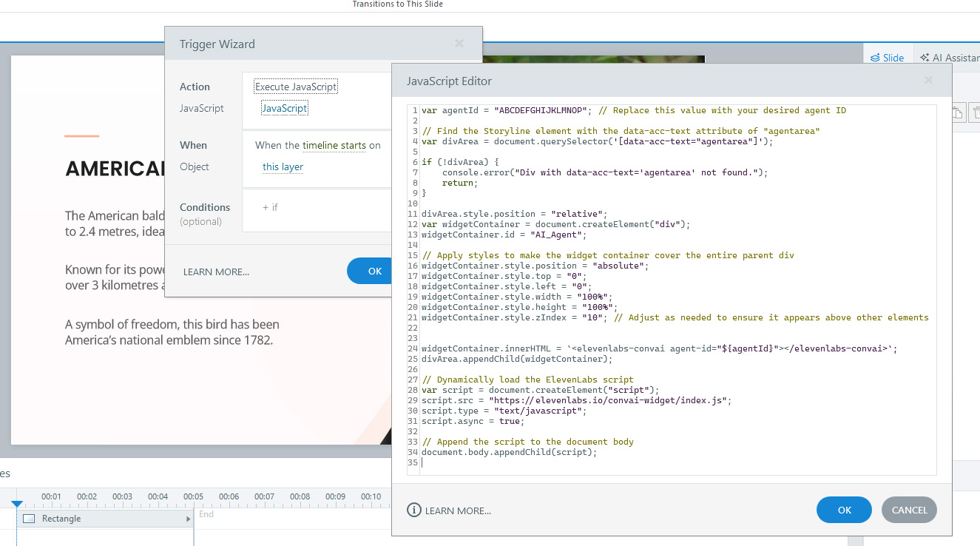Open the 'timeline starts' event dropdown
The height and width of the screenshot is (546, 980).
(x=334, y=145)
